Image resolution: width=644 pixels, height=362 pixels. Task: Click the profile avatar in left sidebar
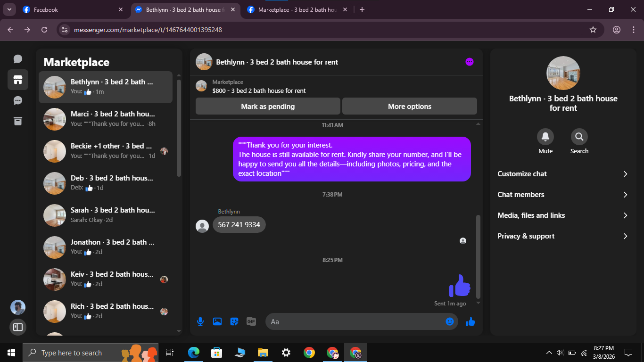click(18, 307)
